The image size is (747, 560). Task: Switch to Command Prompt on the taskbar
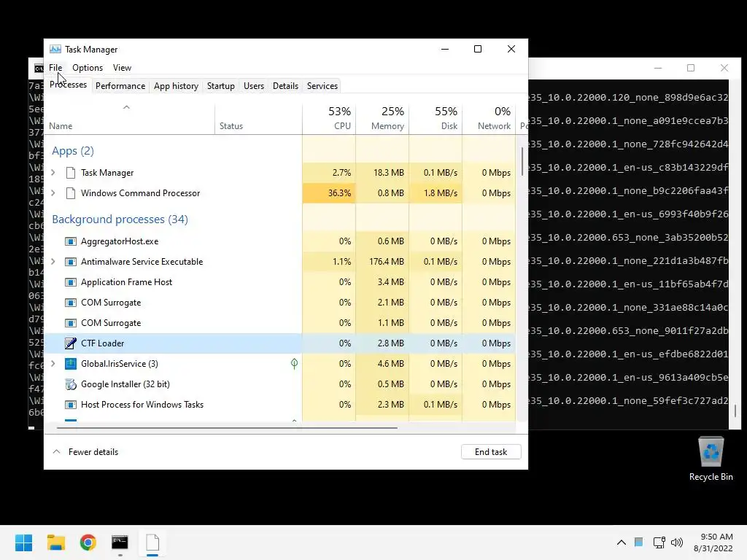[120, 542]
